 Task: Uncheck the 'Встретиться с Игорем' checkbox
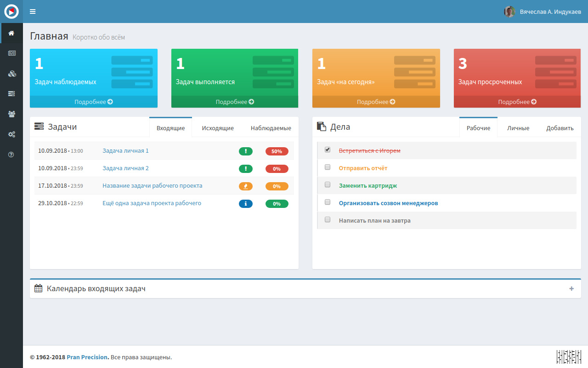[x=328, y=150]
